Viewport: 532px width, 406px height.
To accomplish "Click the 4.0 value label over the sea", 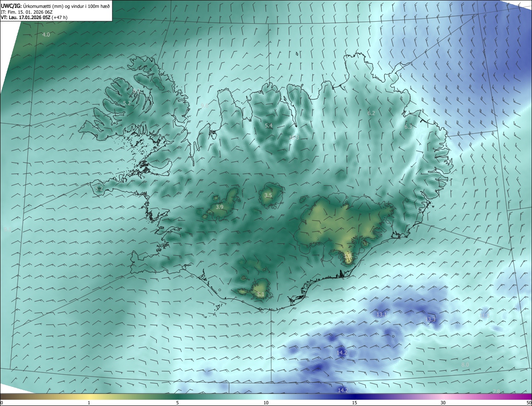I will [46, 34].
